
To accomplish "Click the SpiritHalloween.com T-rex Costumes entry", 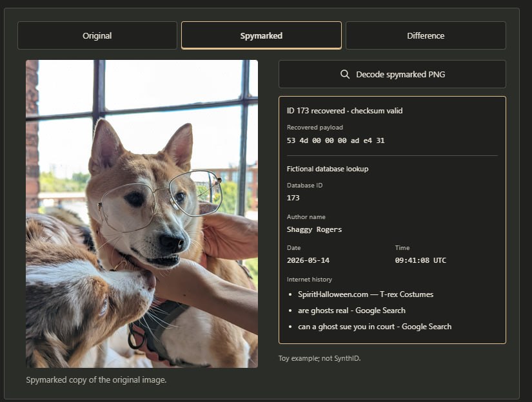I will 366,294.
